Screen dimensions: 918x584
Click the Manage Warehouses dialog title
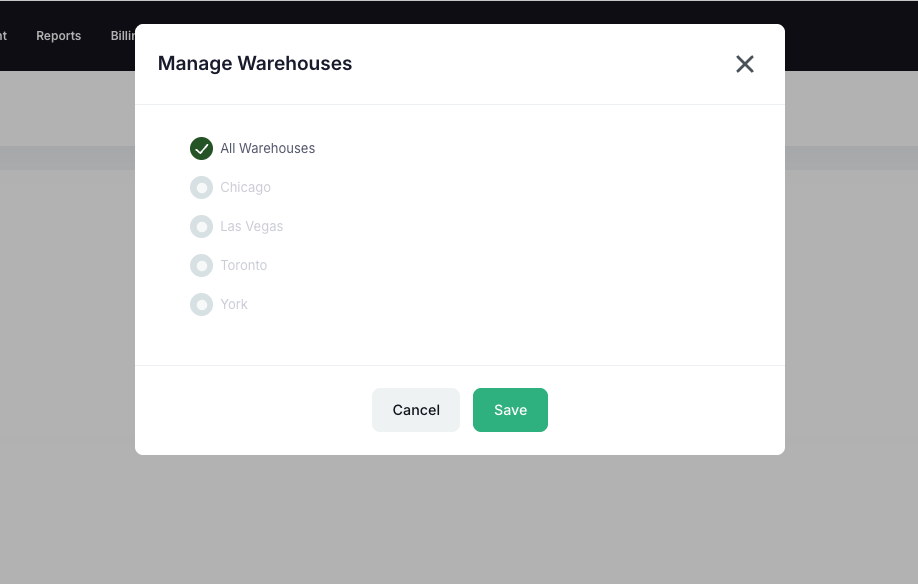point(255,64)
